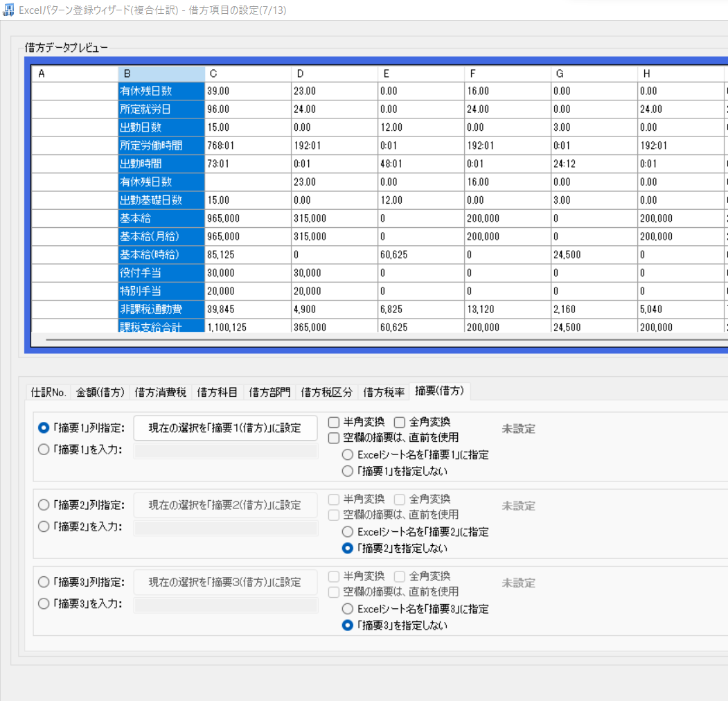The width and height of the screenshot is (728, 701).
Task: Select the 「摘要2」を入力 radio button
Action: [44, 526]
